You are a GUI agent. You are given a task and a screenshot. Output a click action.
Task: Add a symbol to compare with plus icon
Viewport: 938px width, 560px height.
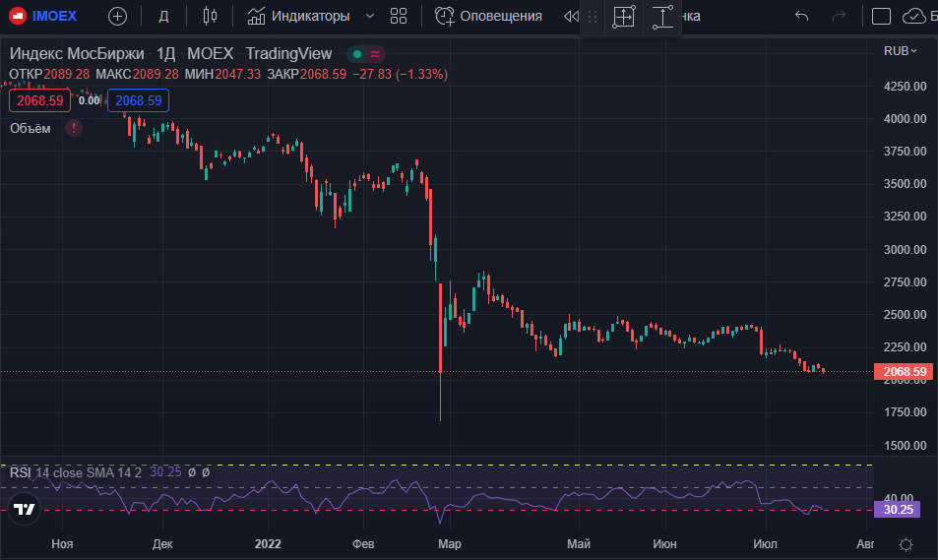coord(117,16)
